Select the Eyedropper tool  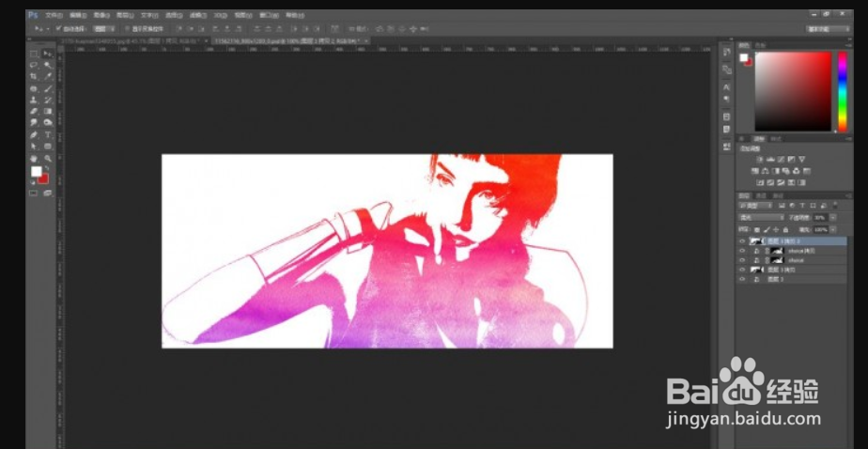click(x=48, y=76)
